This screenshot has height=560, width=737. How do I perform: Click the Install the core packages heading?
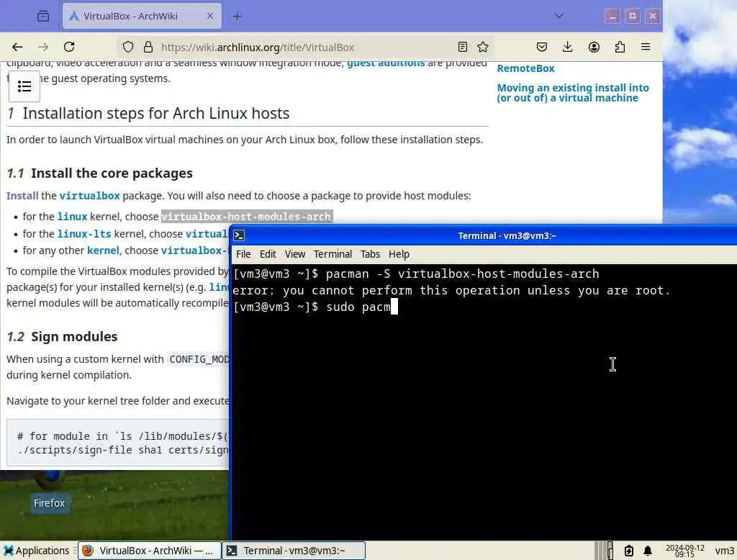99,173
